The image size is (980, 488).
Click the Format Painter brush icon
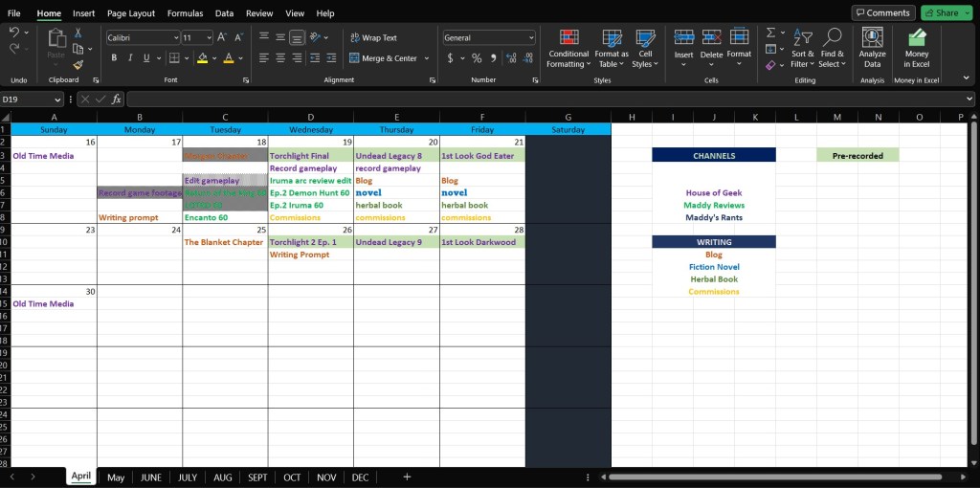point(78,65)
